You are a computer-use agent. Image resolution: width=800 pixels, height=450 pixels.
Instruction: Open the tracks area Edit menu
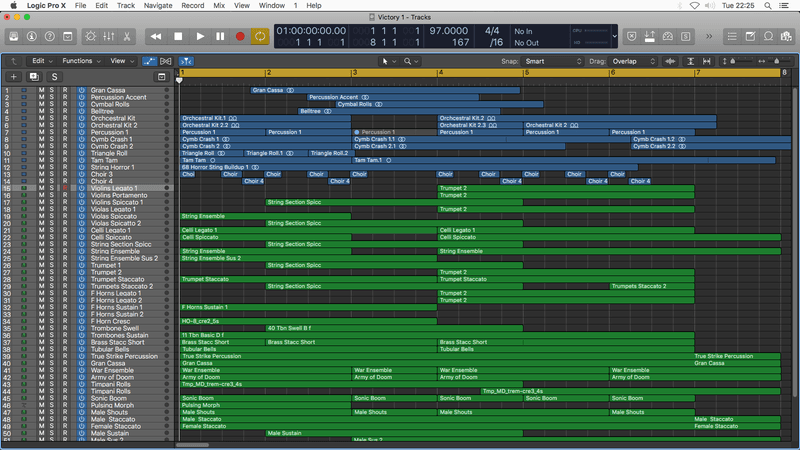(42, 61)
